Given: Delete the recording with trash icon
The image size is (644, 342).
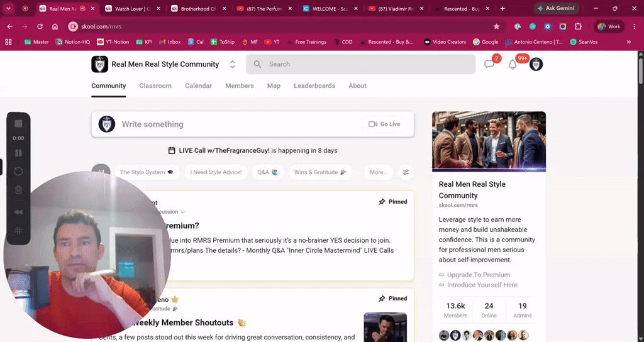Looking at the screenshot, I should [18, 190].
